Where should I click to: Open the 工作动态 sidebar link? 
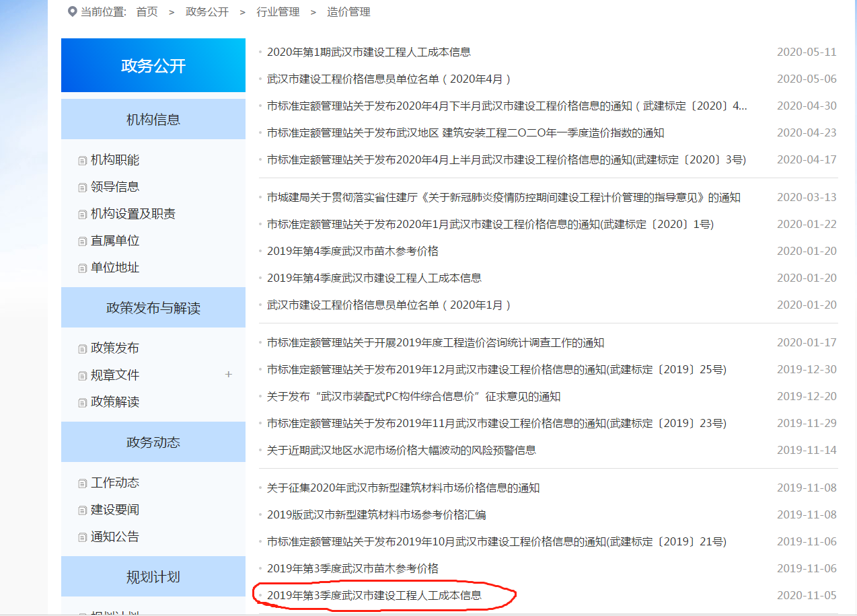tap(115, 483)
